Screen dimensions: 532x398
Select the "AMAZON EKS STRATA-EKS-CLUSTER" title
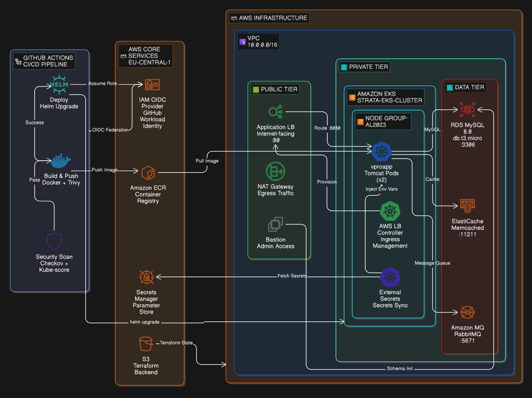coord(390,97)
